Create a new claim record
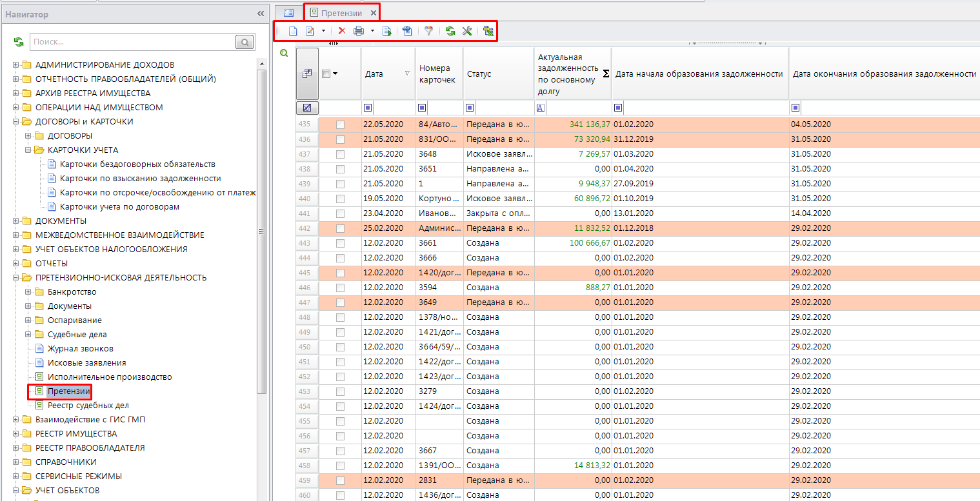Screen dimensions: 980x501 (293, 31)
